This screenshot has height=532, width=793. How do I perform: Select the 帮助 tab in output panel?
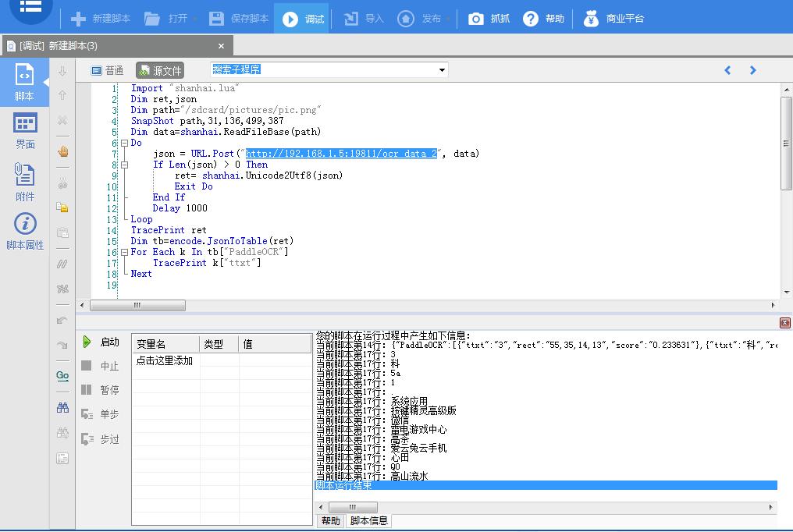pyautogui.click(x=331, y=521)
